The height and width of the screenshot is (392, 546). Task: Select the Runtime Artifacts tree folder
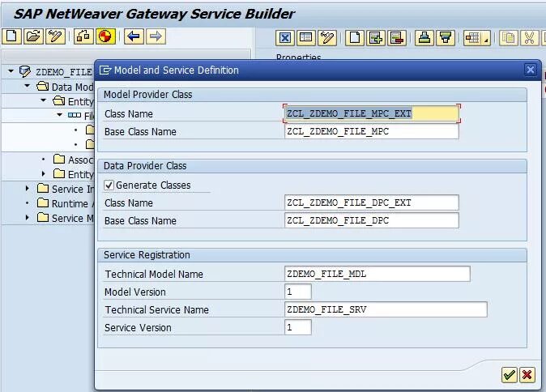pyautogui.click(x=72, y=203)
